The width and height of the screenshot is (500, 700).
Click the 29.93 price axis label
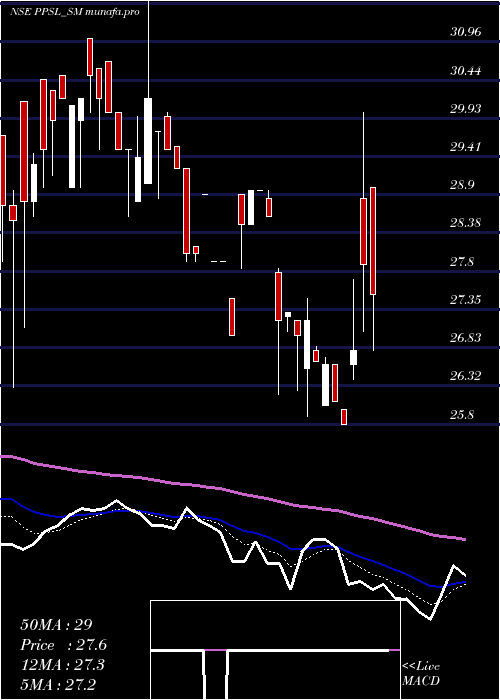466,108
